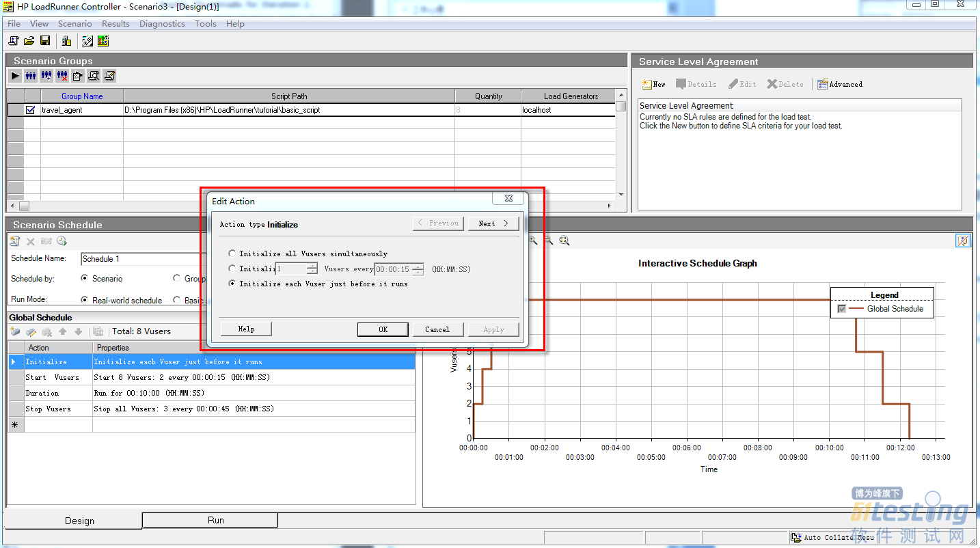Click the graph mode toggle icon at the far right
The width and height of the screenshot is (980, 548).
[x=963, y=241]
